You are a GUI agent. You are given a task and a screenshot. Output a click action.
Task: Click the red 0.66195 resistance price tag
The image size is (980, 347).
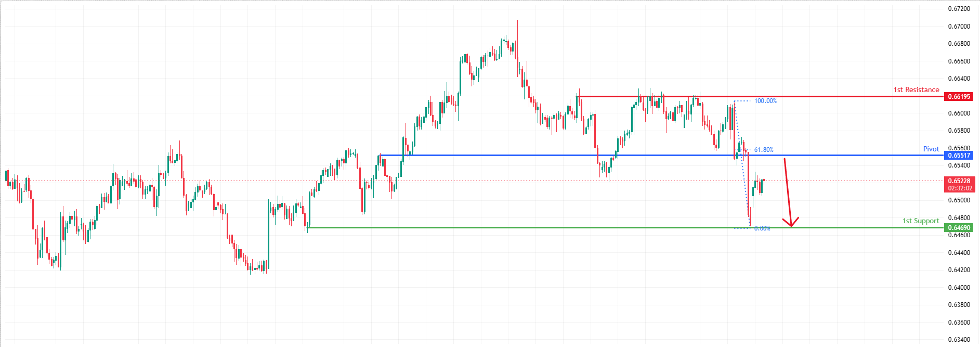[959, 97]
